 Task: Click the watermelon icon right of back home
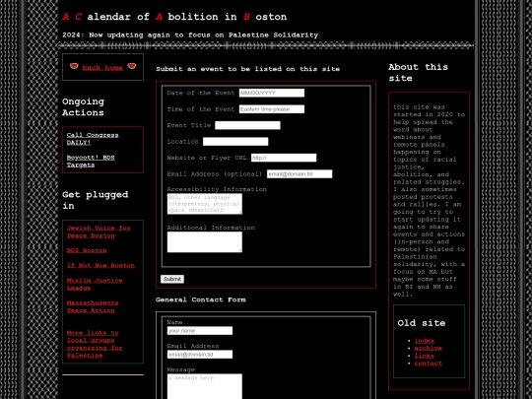point(132,66)
